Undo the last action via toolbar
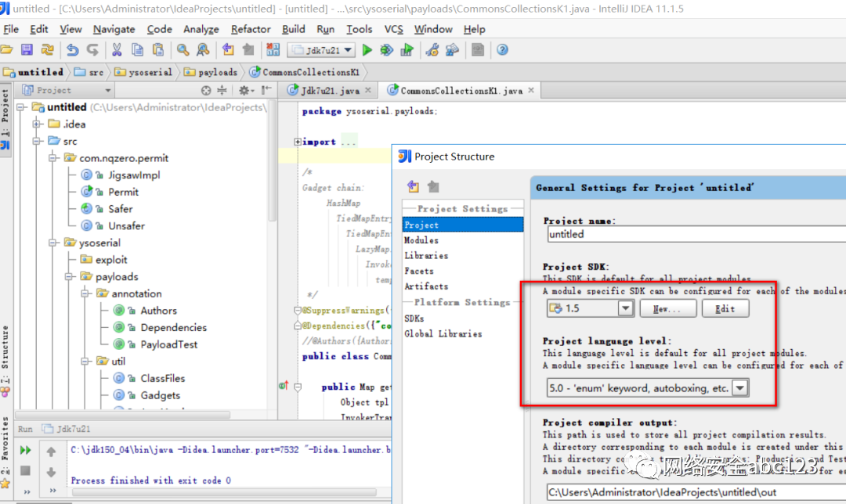This screenshot has height=504, width=846. [72, 50]
